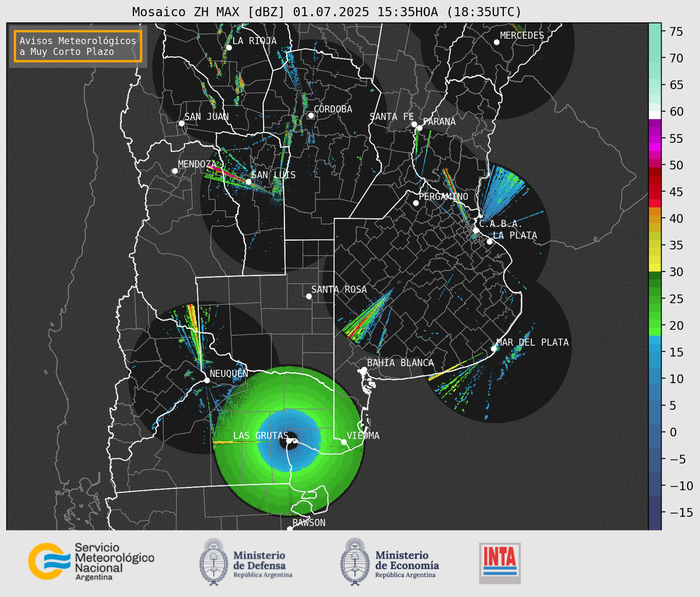Click the 75 value on the dBZ scale

tap(676, 32)
